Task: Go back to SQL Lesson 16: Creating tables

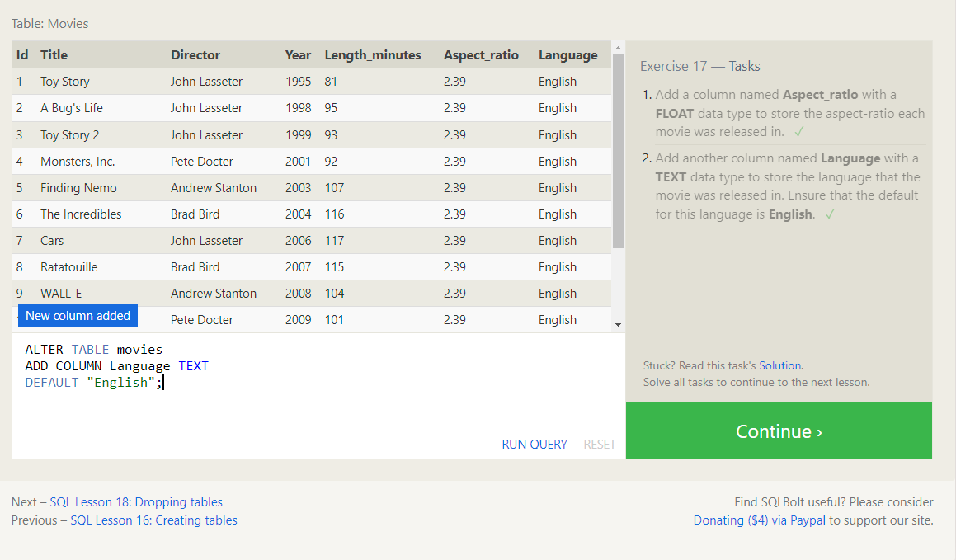Action: [x=153, y=520]
